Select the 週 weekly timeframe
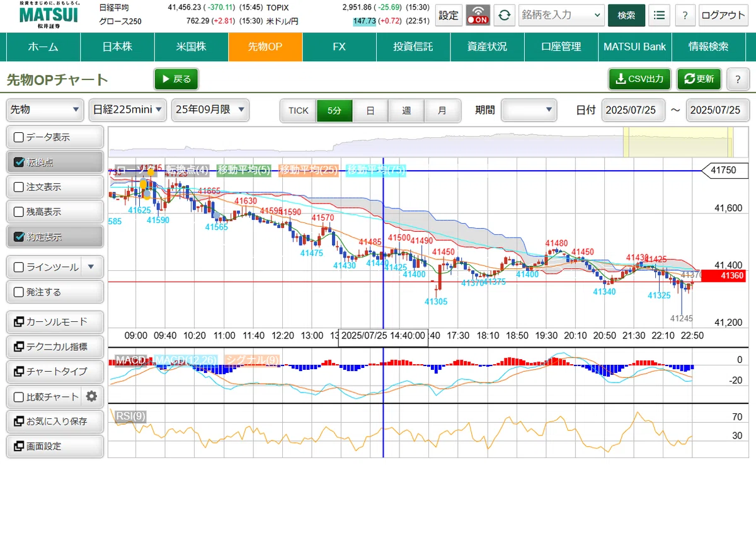Viewport: 756px width, 545px height. coord(406,110)
